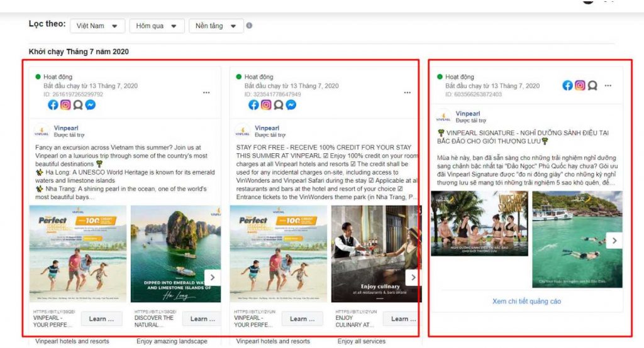Screen dimensions: 644x348
Task: Click Hoạt động status on ad ID 603566263872403
Action: (x=460, y=77)
